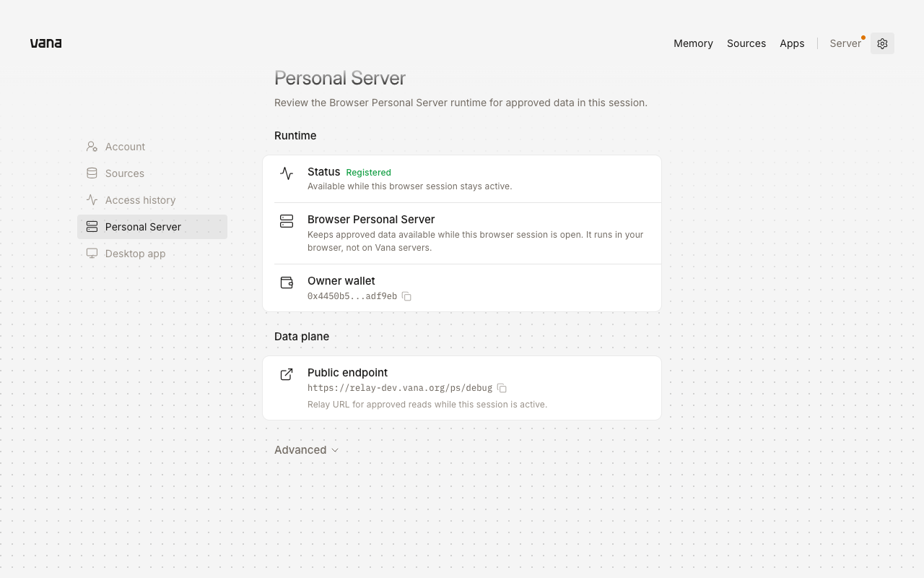Viewport: 924px width, 578px height.
Task: Click the Browser Personal Server row icon
Action: click(287, 221)
